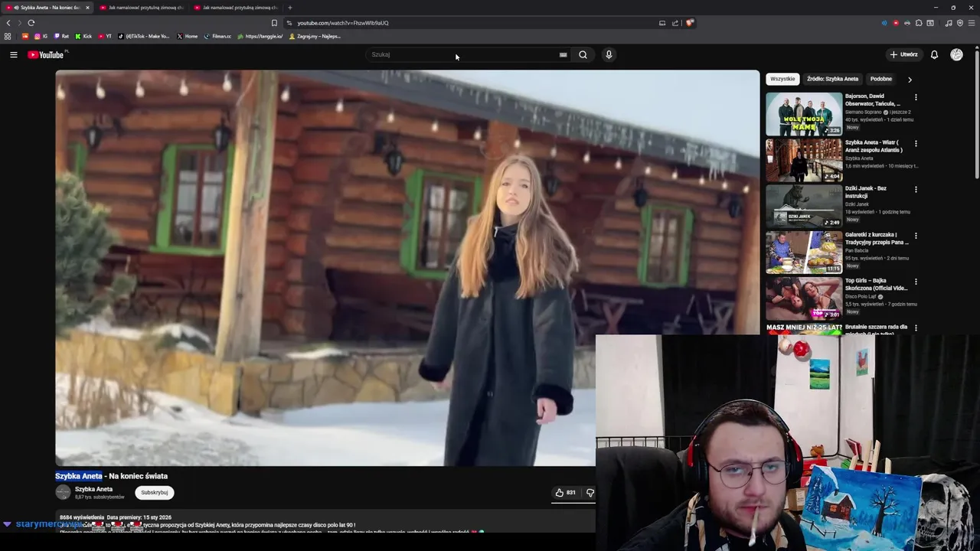
Task: Click the Pan Babcia channel text
Action: pyautogui.click(x=857, y=250)
